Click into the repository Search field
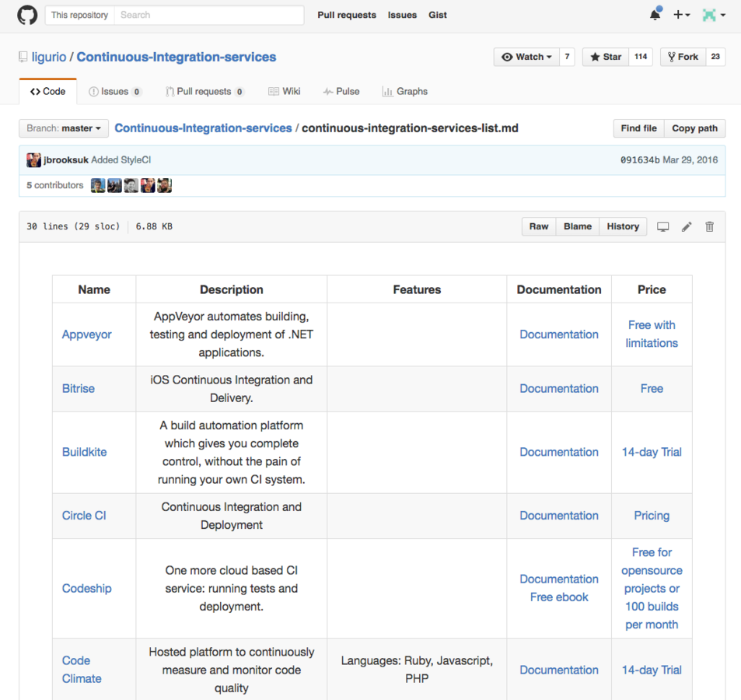The height and width of the screenshot is (700, 741). pos(209,15)
